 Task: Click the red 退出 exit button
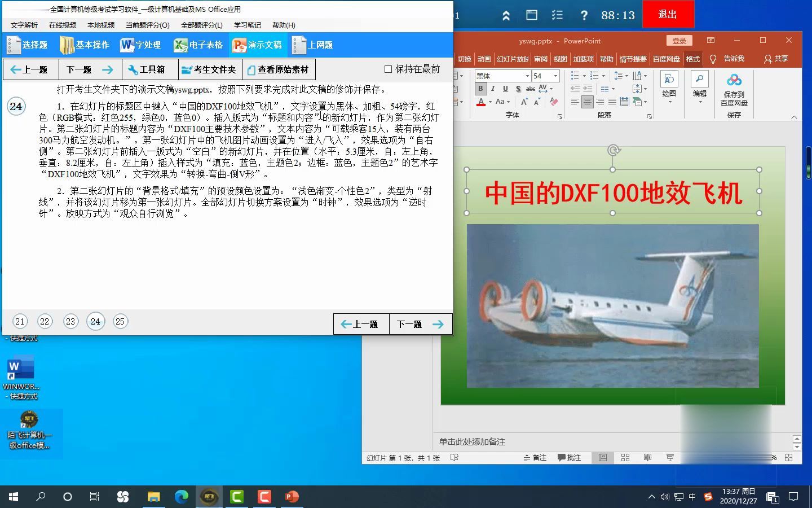point(668,14)
